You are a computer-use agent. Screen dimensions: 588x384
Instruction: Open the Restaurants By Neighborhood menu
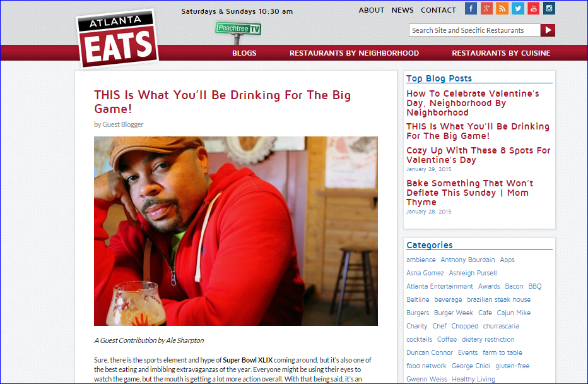[354, 53]
